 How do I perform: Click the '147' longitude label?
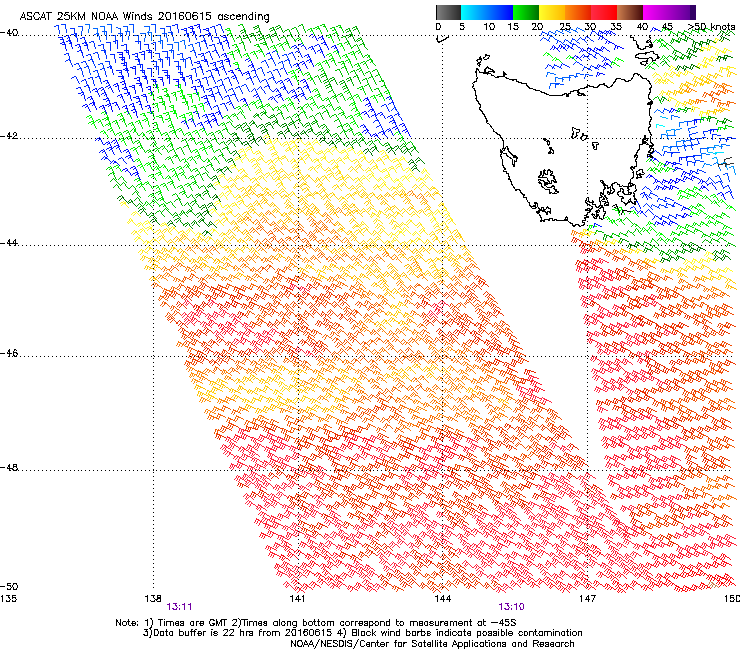(x=587, y=599)
